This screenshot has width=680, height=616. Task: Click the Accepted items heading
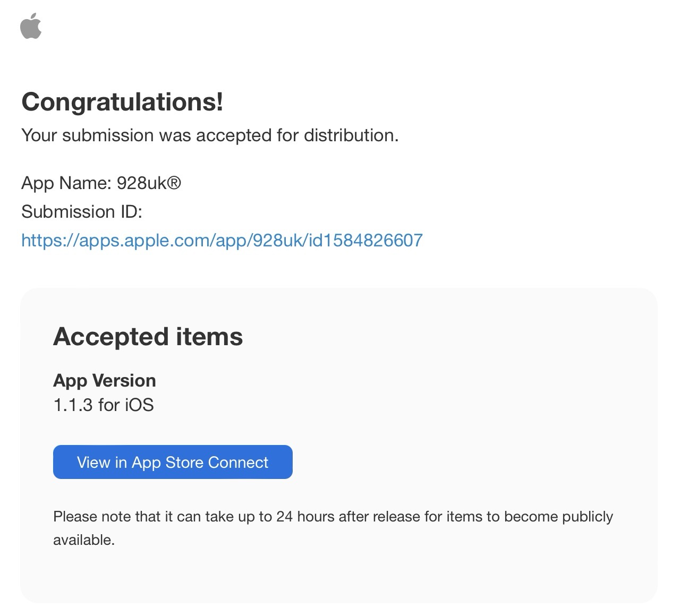click(148, 337)
